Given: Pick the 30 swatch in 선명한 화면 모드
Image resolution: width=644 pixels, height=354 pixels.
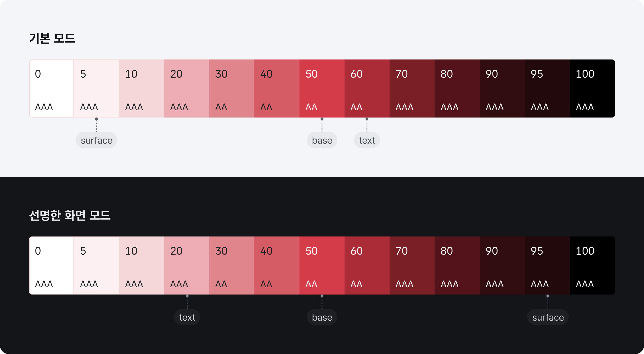Looking at the screenshot, I should tap(232, 265).
